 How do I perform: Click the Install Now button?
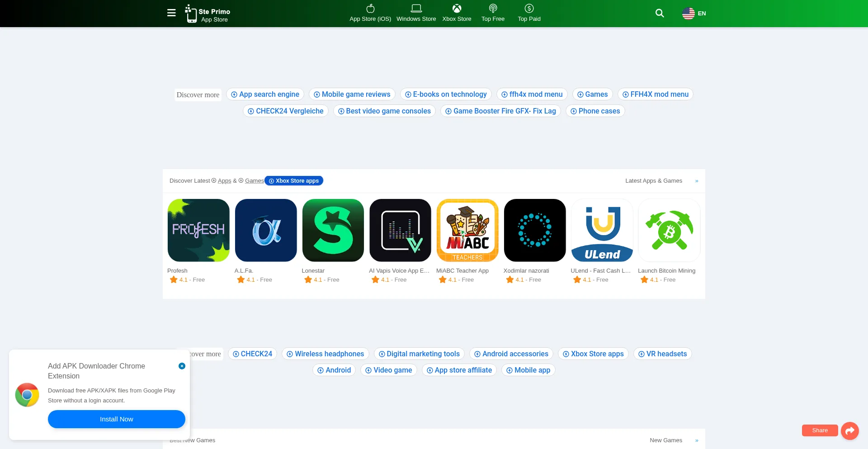117,419
